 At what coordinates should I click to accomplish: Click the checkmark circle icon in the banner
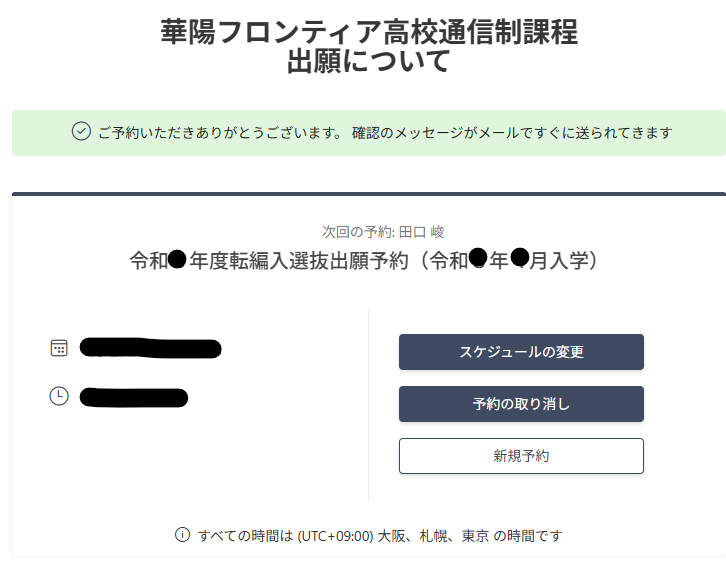(82, 132)
